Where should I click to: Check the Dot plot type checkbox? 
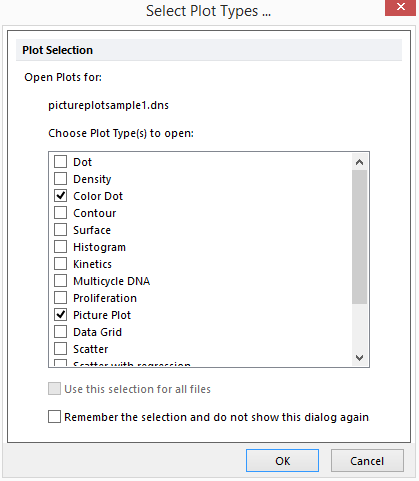coord(60,162)
